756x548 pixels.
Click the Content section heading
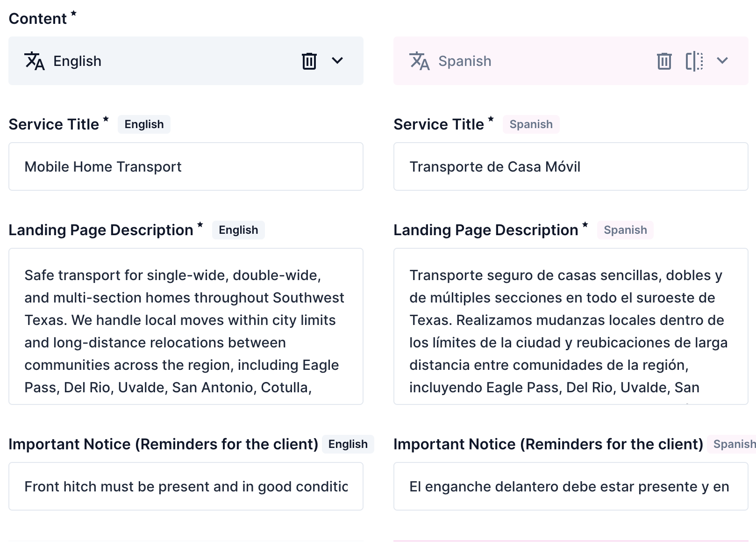(38, 19)
